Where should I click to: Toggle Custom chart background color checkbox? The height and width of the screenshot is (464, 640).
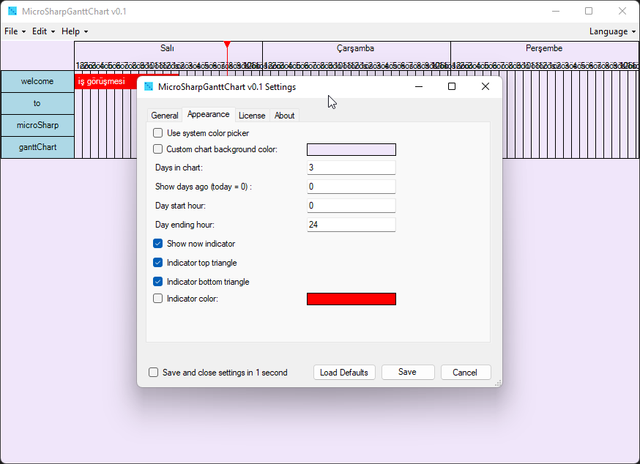pos(158,149)
